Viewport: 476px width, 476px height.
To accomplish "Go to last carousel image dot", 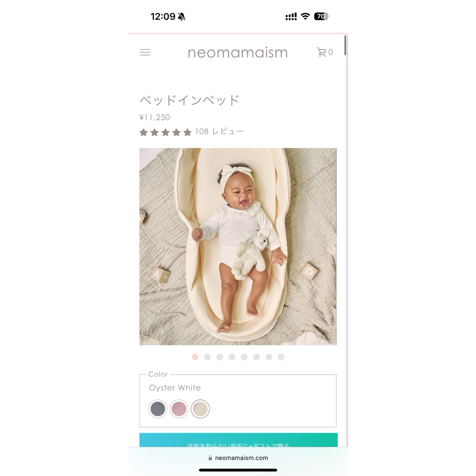I will click(x=281, y=357).
